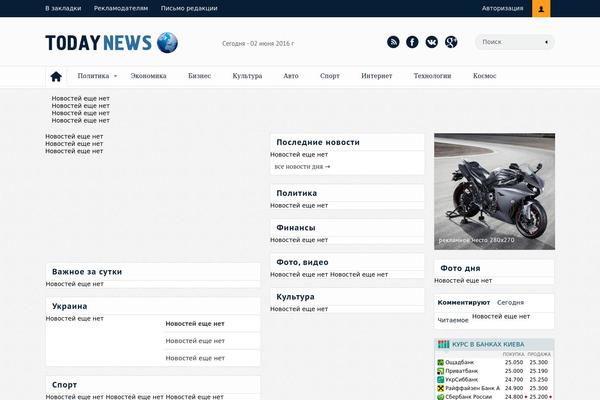The height and width of the screenshot is (400, 600).
Task: Click the Приватбанк sell rate 25.190
Action: coord(539,371)
